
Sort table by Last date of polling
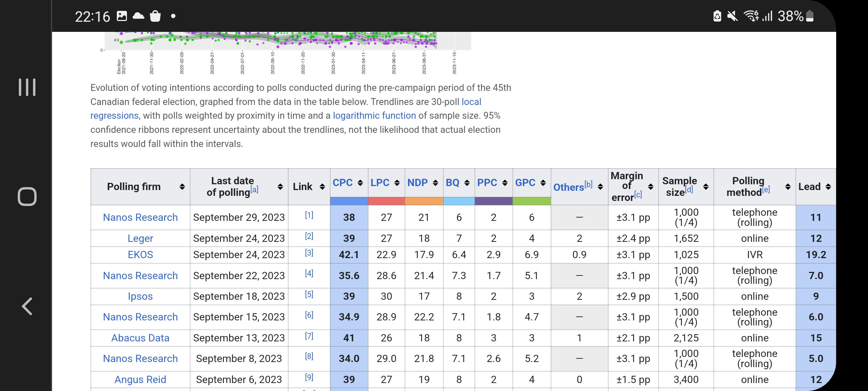point(280,186)
